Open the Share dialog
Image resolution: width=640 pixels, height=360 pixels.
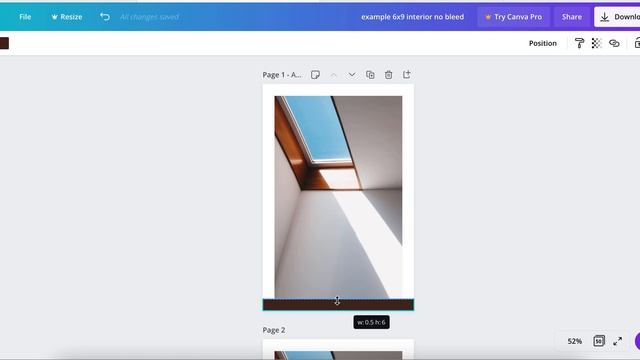571,17
